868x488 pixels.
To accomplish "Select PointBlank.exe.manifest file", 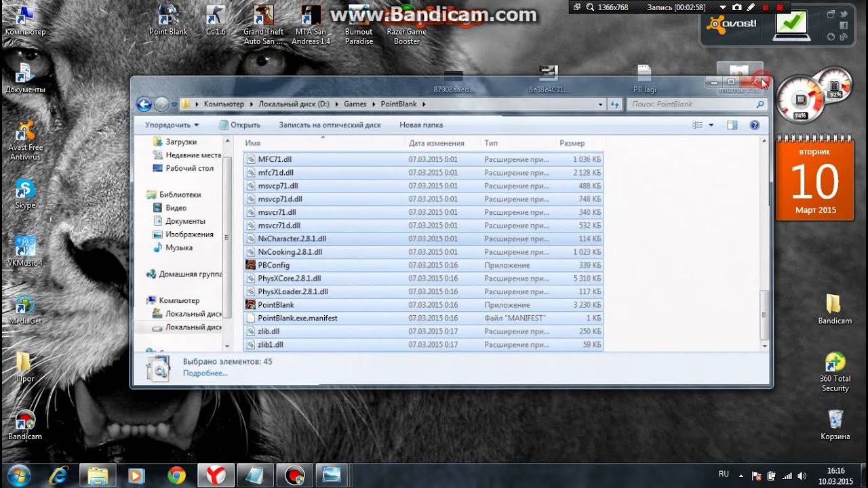I will [x=423, y=318].
